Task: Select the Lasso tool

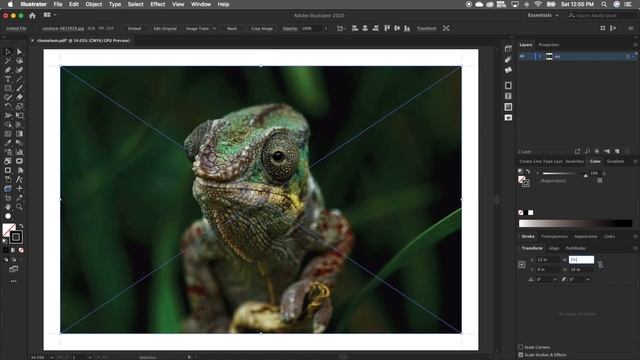Action: pos(19,61)
